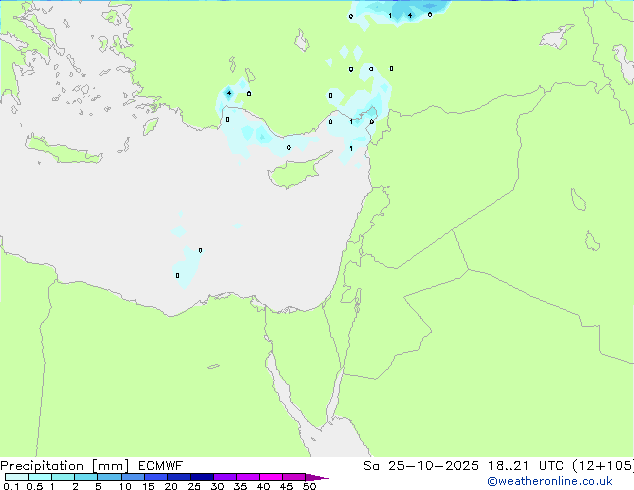Click the legend label '50'
The image size is (634, 490).
(309, 486)
